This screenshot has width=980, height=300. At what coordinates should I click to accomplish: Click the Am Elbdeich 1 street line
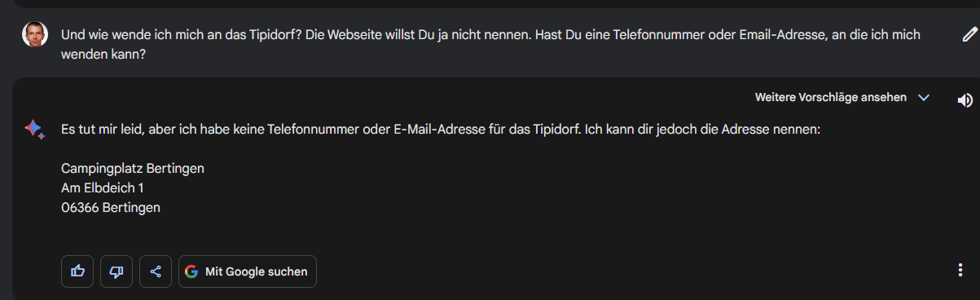coord(103,188)
